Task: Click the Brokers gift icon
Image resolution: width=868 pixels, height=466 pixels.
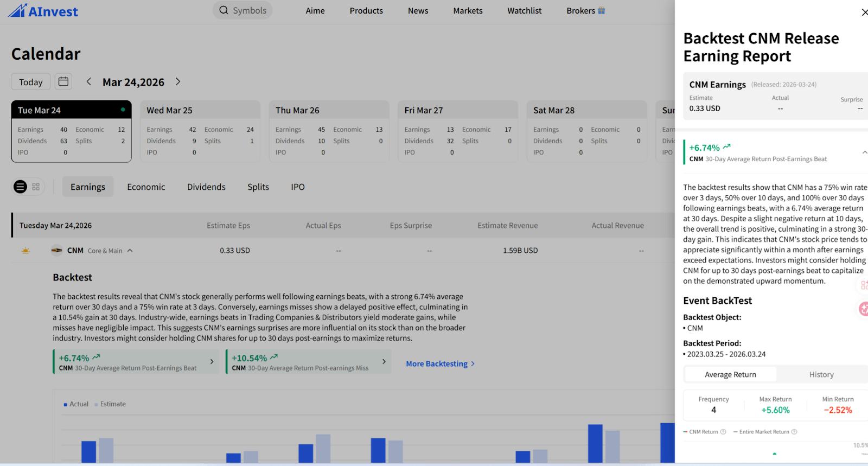Action: pyautogui.click(x=601, y=10)
